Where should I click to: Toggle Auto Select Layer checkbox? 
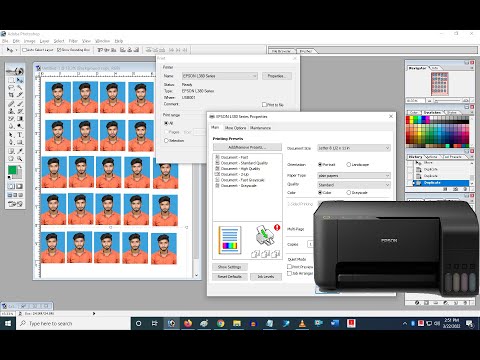[25, 50]
